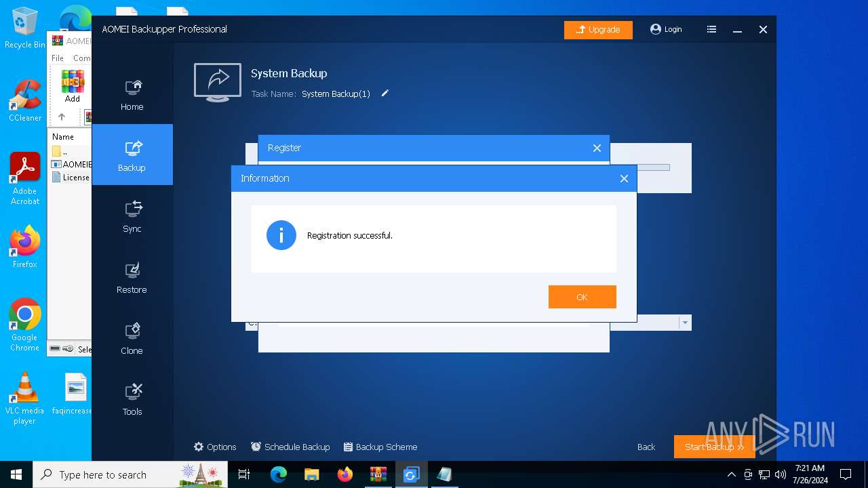Image resolution: width=868 pixels, height=488 pixels.
Task: Open the File menu in WinRAR
Action: click(58, 58)
